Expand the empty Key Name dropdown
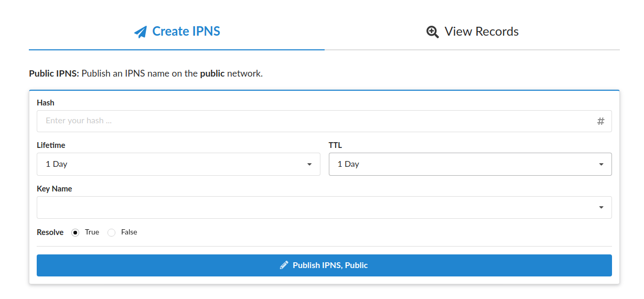 pos(324,207)
